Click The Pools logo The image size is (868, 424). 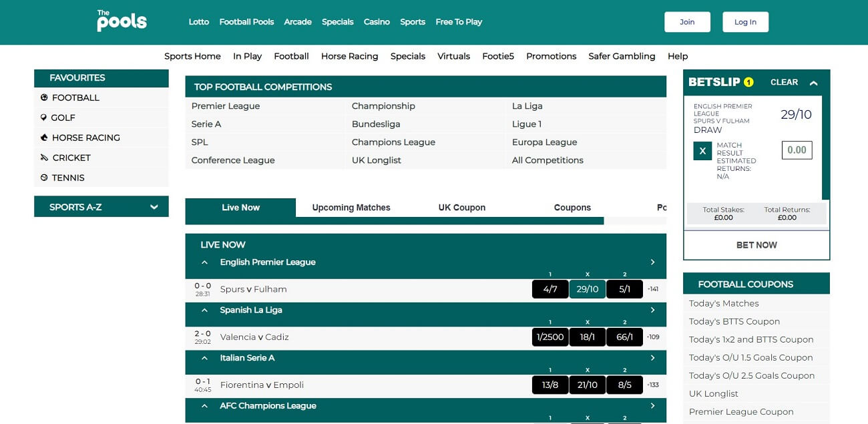[x=122, y=21]
